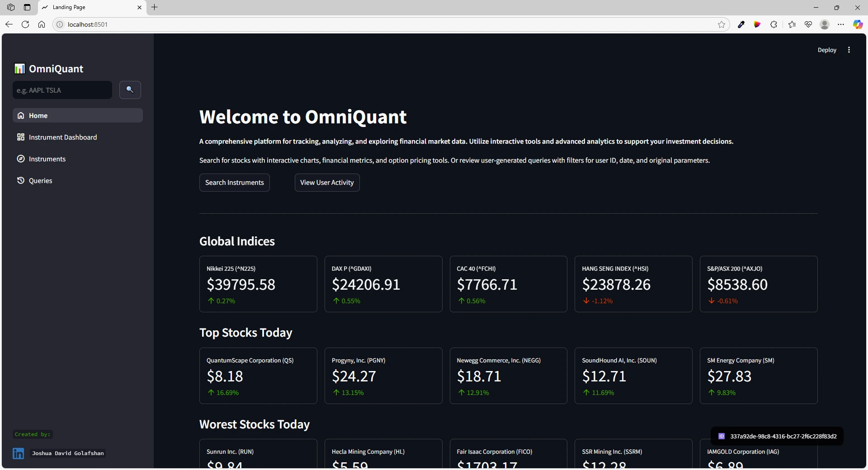Open Joshua David Golafshan link
This screenshot has height=470, width=868.
[68, 453]
